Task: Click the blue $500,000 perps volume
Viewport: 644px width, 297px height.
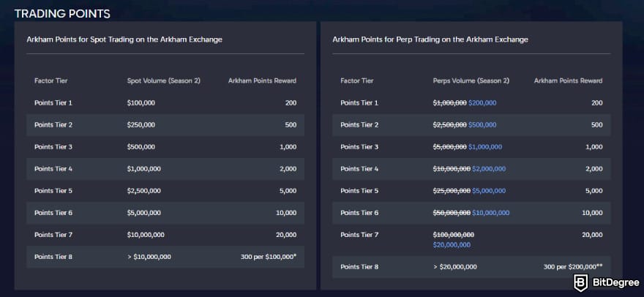Action: [x=482, y=125]
